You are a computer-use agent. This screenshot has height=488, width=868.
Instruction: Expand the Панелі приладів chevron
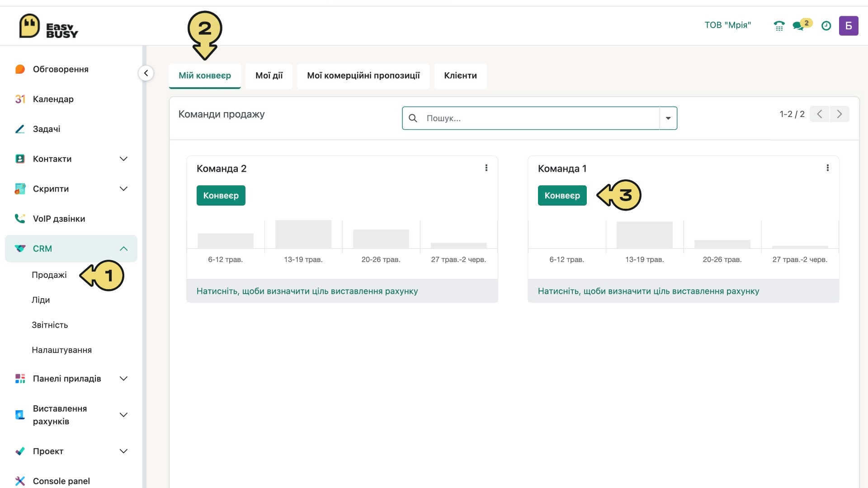tap(123, 379)
